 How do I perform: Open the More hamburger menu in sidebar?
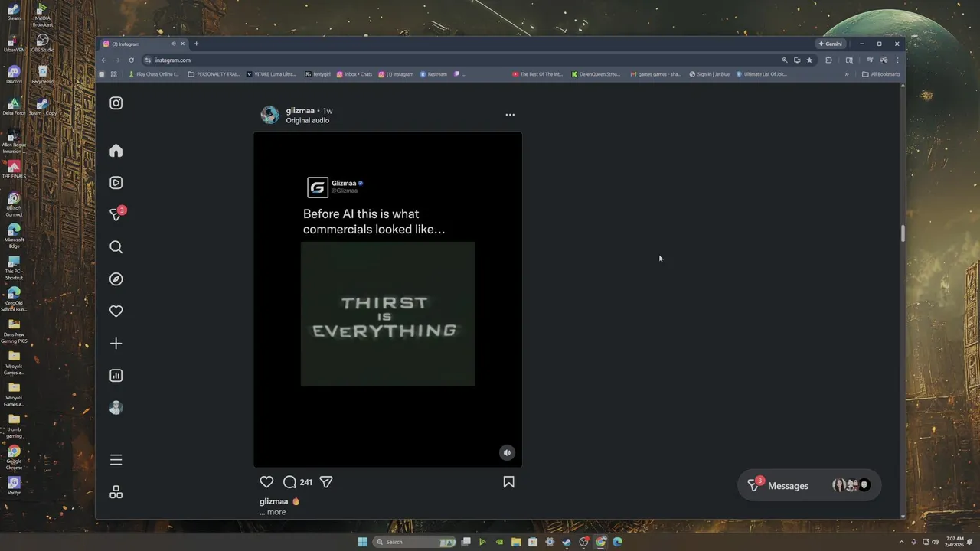pyautogui.click(x=116, y=460)
